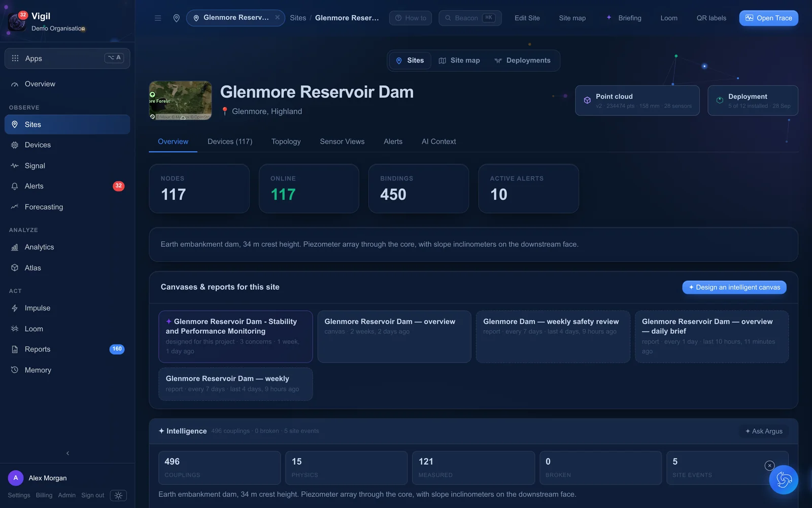Open the Overview sidebar item
The width and height of the screenshot is (812, 508).
(x=67, y=84)
